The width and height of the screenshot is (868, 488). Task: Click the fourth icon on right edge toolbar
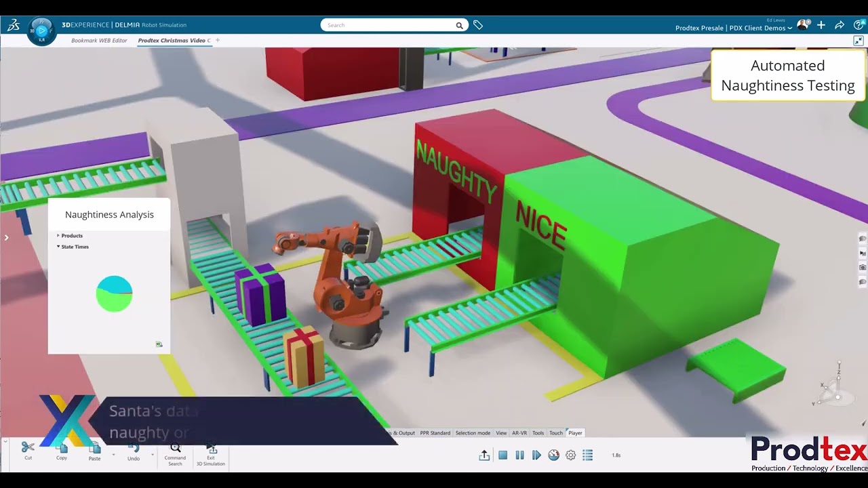coord(863,281)
